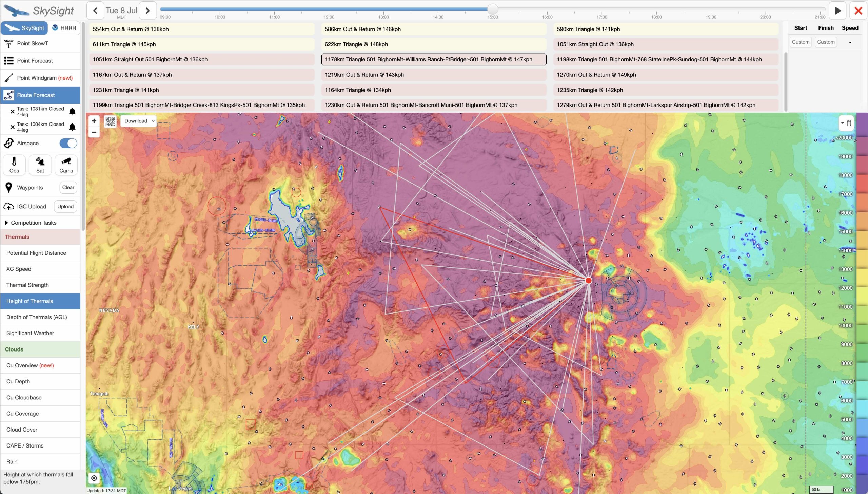Zoom out on the map
The width and height of the screenshot is (868, 494).
coord(94,132)
